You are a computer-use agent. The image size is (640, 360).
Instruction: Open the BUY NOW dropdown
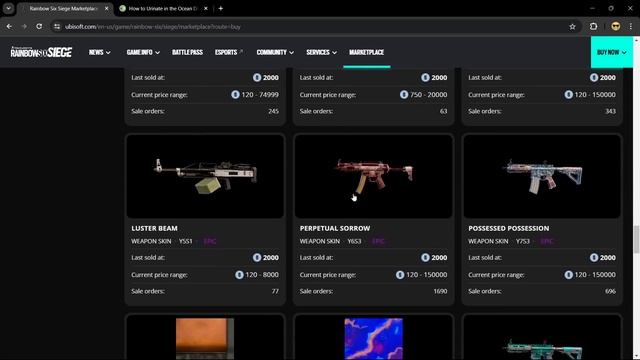(x=611, y=52)
